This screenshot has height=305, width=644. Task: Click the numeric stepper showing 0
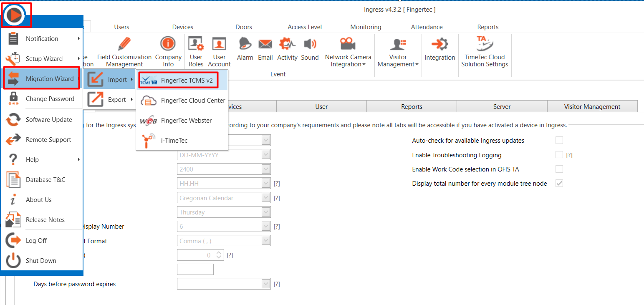(200, 255)
